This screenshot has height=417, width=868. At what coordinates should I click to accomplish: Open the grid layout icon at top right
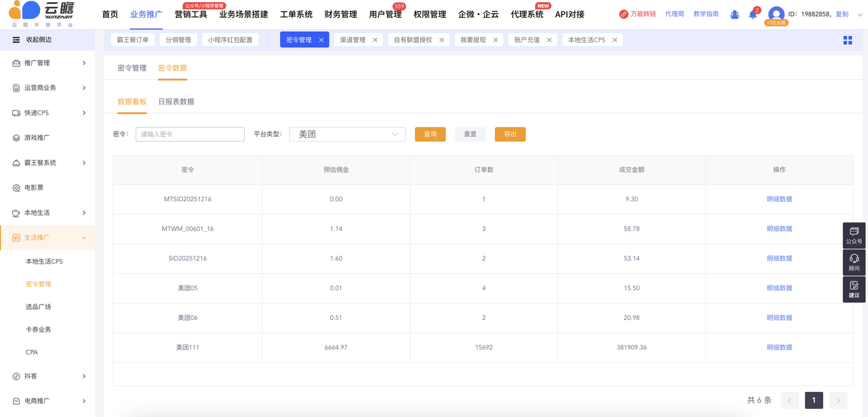(x=848, y=40)
